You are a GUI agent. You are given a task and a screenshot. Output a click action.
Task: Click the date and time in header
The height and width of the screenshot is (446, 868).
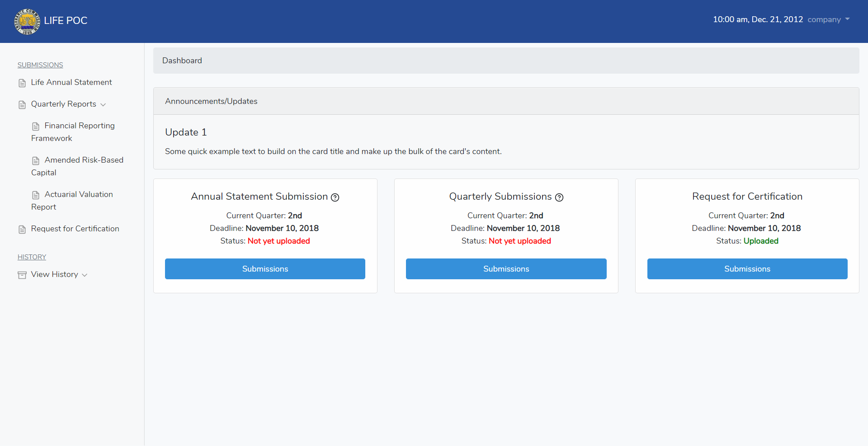pos(758,19)
